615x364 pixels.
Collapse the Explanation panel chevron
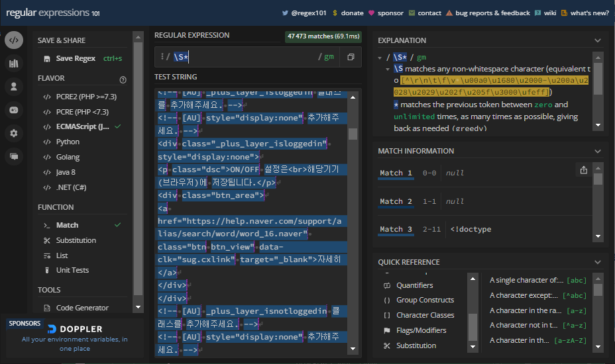click(x=597, y=40)
